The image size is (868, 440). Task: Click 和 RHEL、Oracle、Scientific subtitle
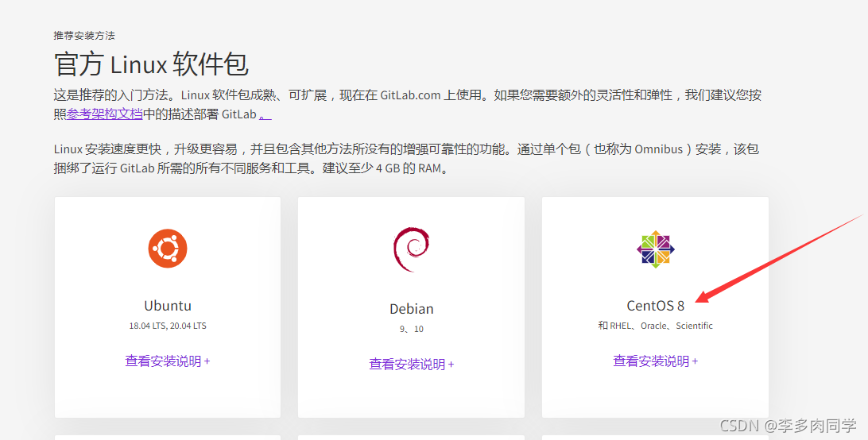point(656,326)
